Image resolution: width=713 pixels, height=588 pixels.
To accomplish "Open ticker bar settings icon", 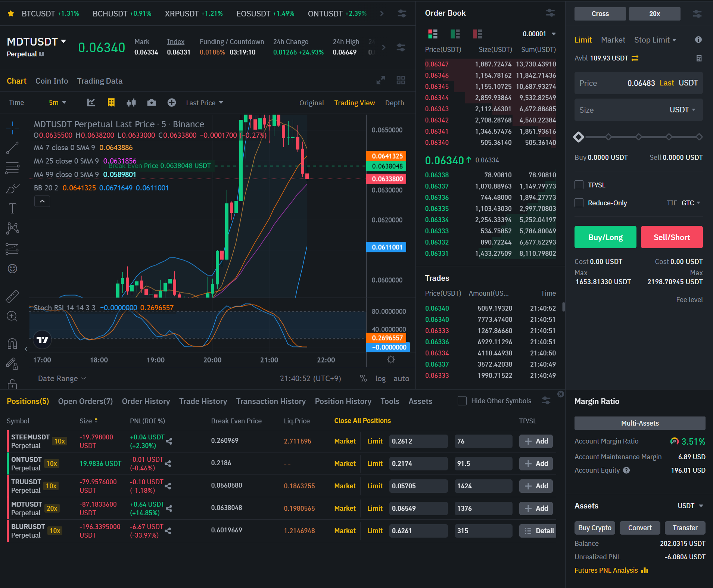I will [402, 13].
